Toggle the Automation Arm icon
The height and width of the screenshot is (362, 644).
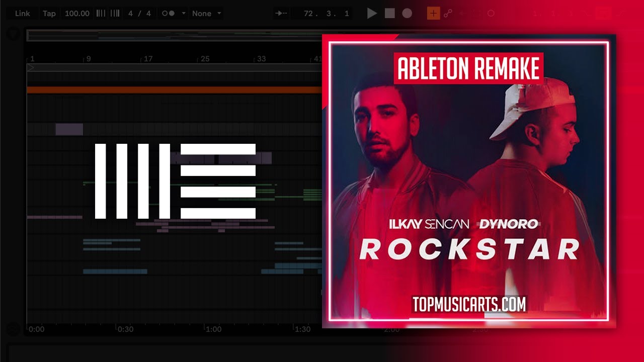(x=448, y=14)
